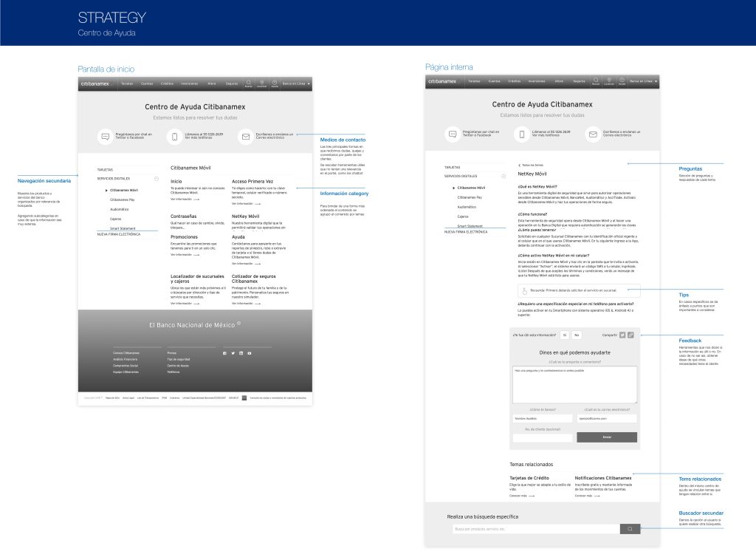This screenshot has width=756, height=560.
Task: Select Citibanamex Móvil in Pantalla de inicio sidebar
Action: [124, 190]
